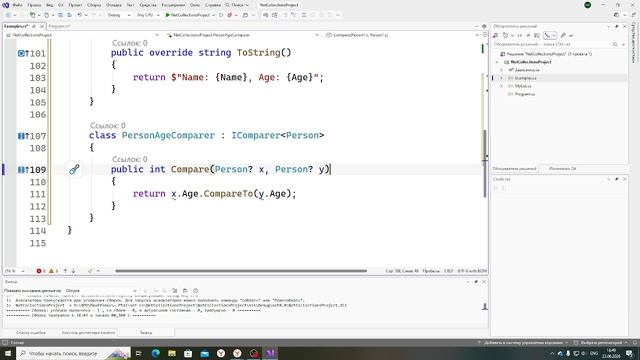Switch to the Обозреватель решений bottom tab
The image size is (640, 360).
click(x=514, y=169)
